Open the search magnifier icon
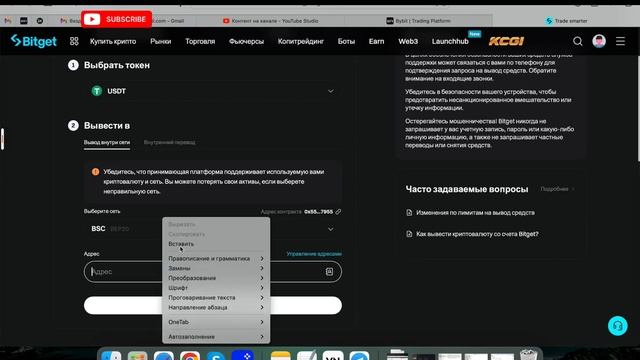Screen dimensions: 640x360 click(x=578, y=41)
